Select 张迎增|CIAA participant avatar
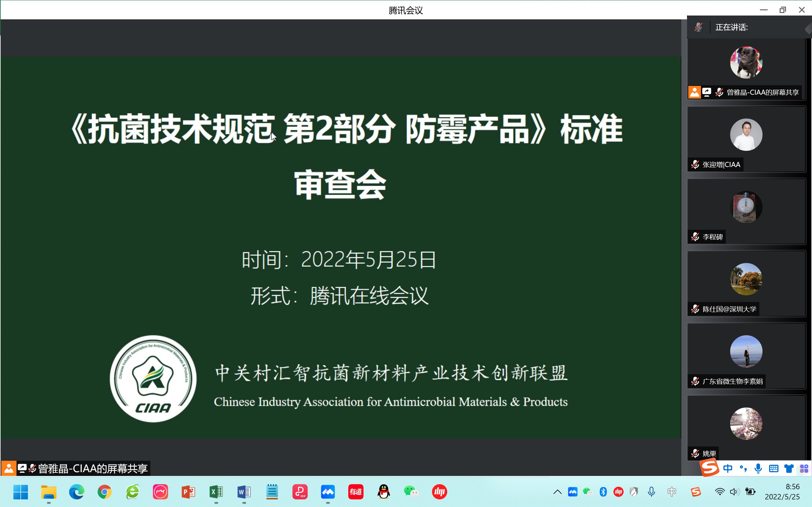 [746, 135]
